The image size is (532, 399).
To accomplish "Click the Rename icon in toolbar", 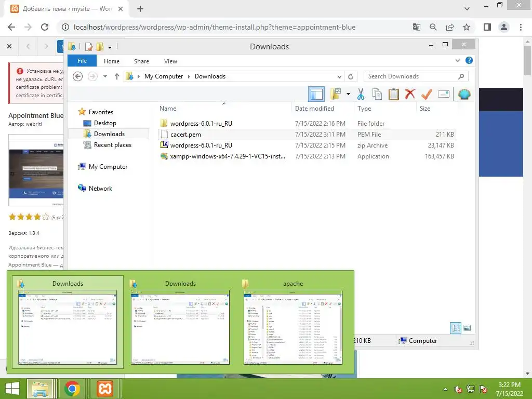I will [444, 95].
